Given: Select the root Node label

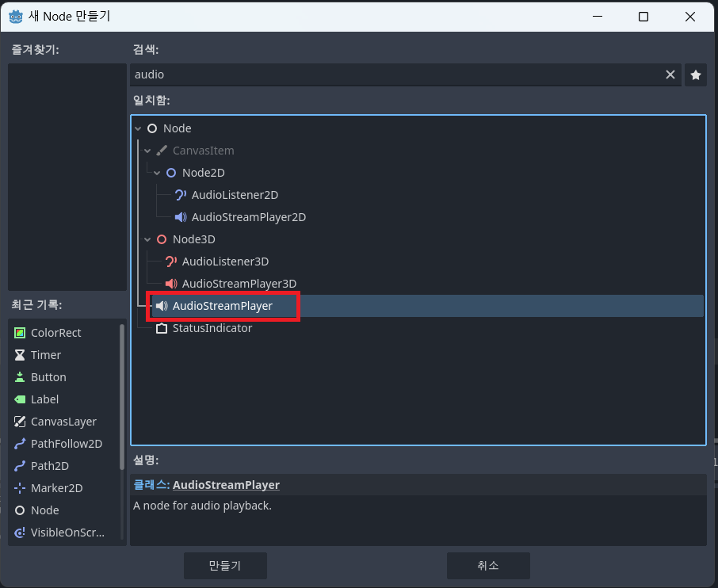Looking at the screenshot, I should tap(178, 128).
